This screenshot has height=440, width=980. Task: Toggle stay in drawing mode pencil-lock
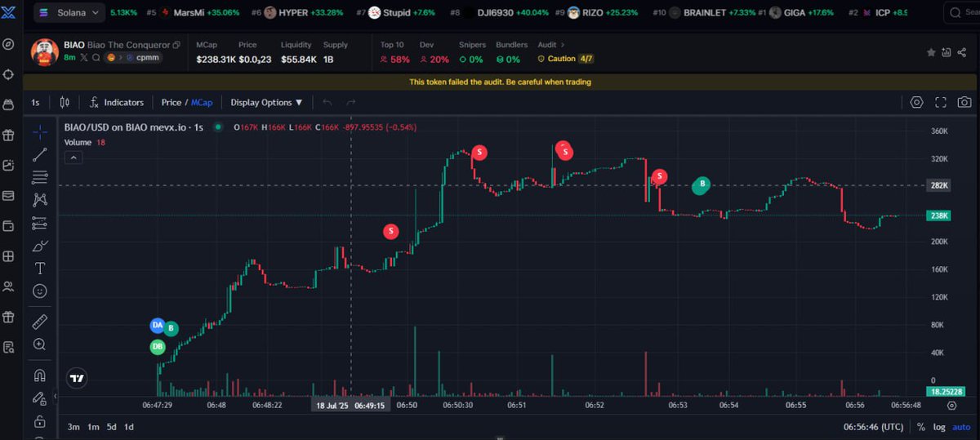[39, 398]
